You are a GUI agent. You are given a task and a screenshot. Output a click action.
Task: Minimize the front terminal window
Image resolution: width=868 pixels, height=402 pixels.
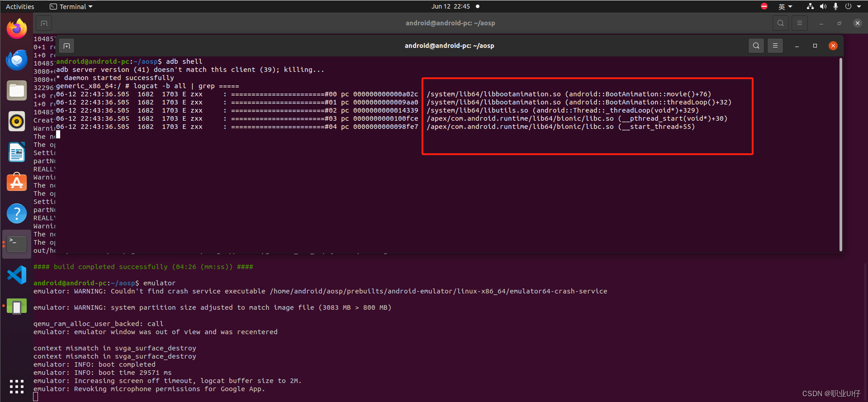tap(797, 46)
